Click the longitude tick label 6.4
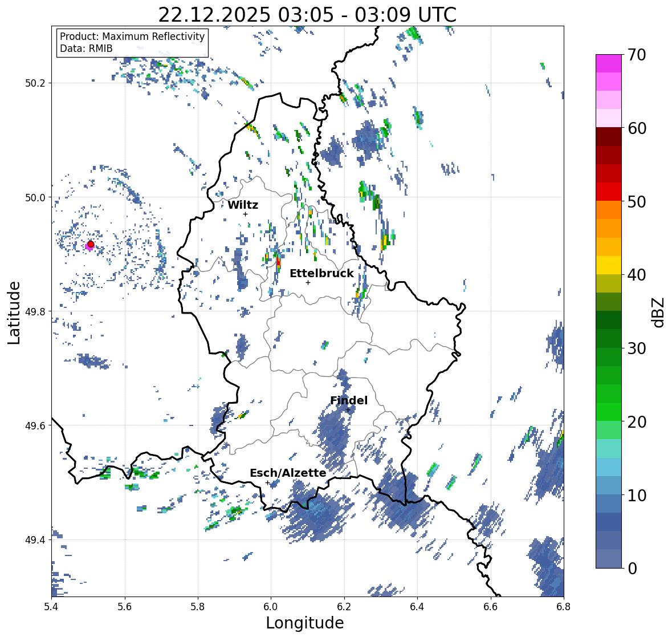This screenshot has height=637, width=672. 417,607
